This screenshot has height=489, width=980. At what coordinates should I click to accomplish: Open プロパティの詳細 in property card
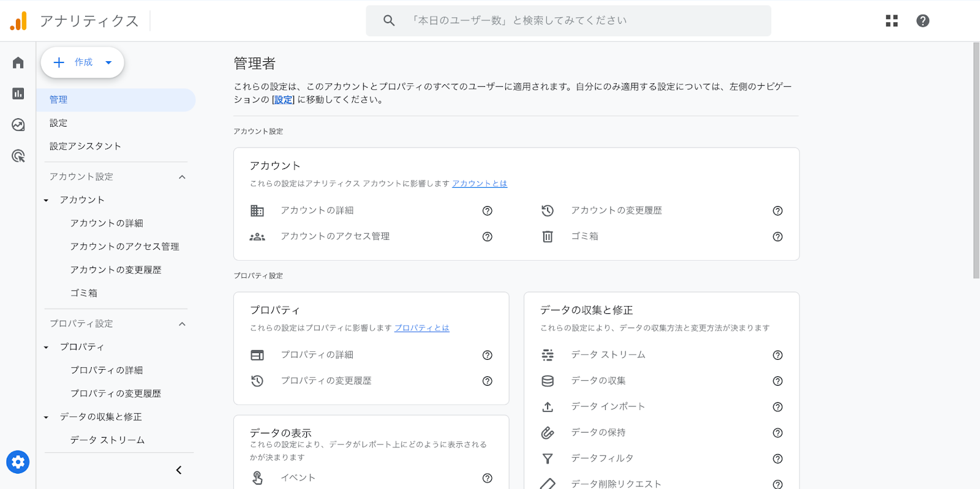click(x=317, y=355)
